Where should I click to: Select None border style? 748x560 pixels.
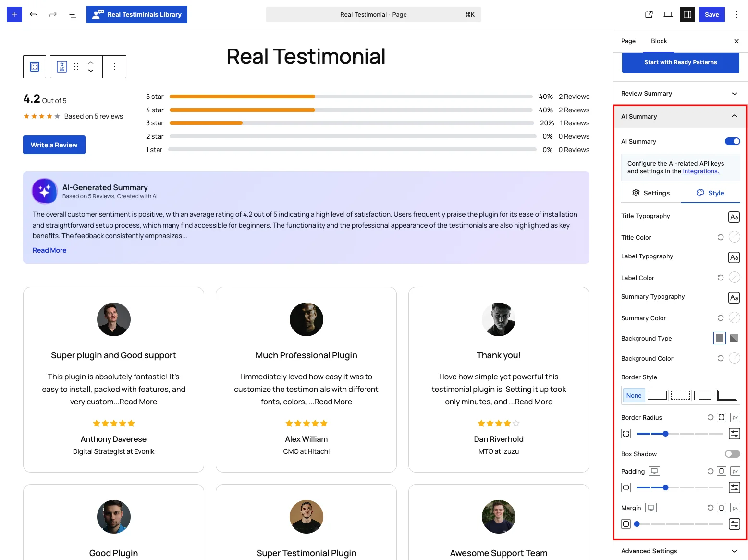pos(634,395)
